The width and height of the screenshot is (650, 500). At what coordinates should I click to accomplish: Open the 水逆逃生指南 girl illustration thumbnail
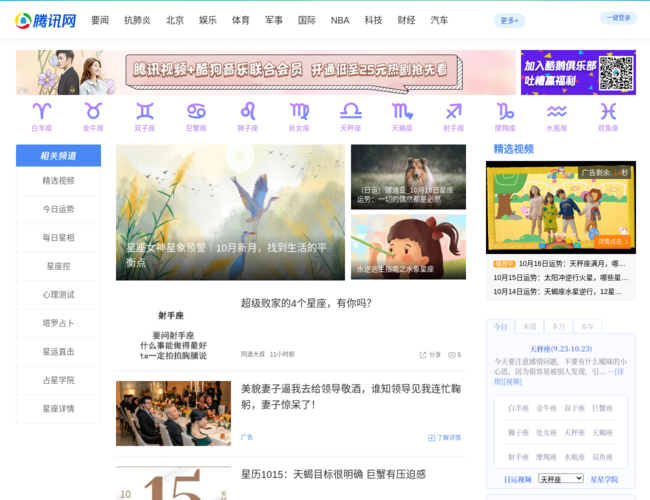tap(408, 247)
